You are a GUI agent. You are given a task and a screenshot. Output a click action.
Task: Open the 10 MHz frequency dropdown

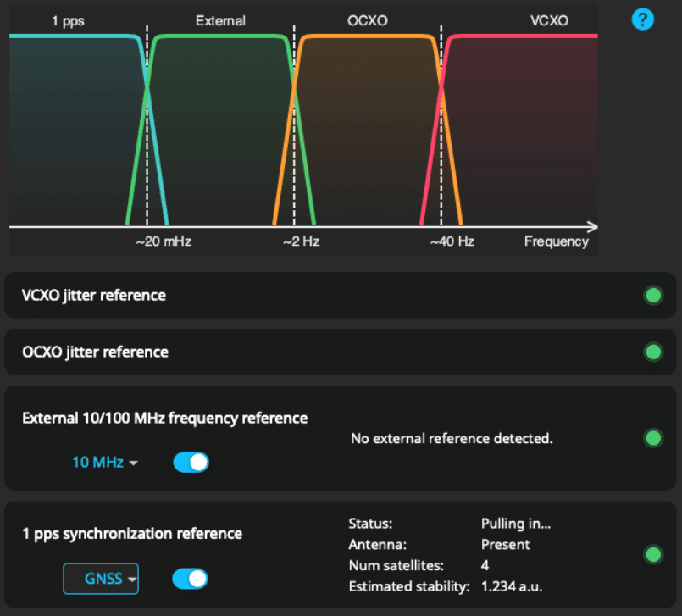(x=105, y=462)
